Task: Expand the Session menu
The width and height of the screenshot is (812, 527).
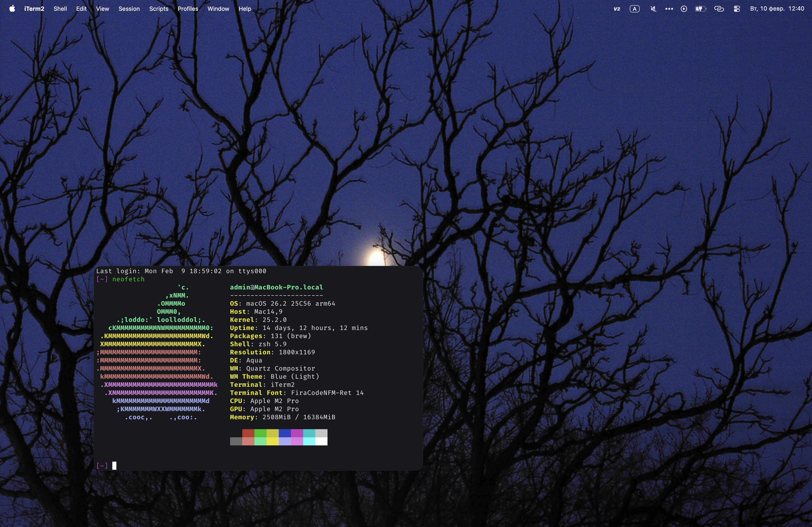Action: (x=129, y=9)
